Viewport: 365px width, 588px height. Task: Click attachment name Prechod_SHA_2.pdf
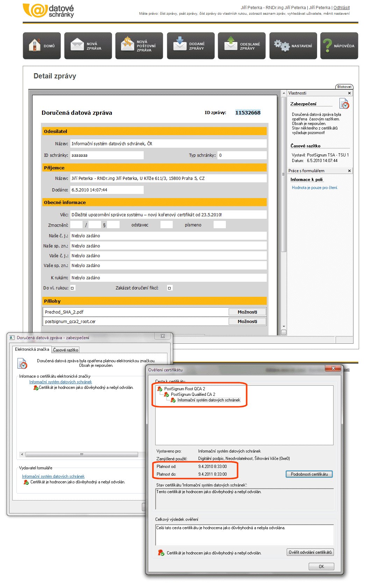point(64,312)
